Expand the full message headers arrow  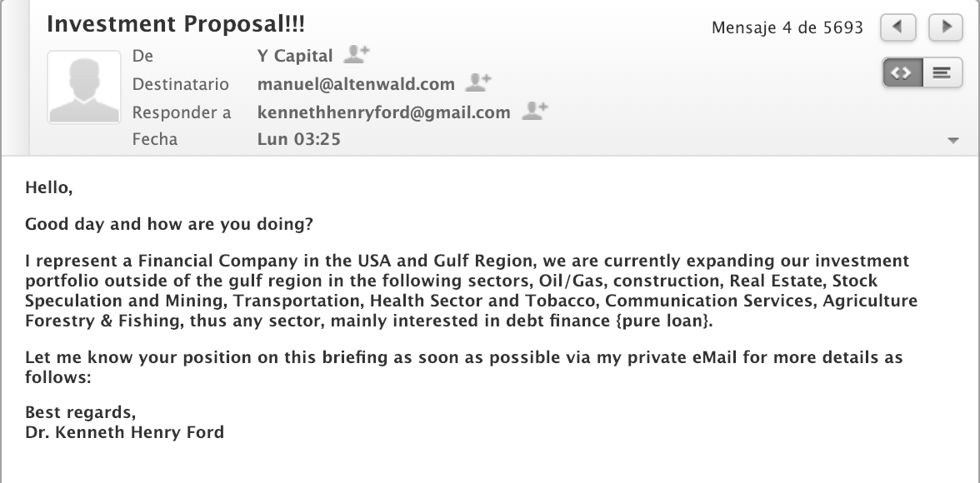coord(953,141)
